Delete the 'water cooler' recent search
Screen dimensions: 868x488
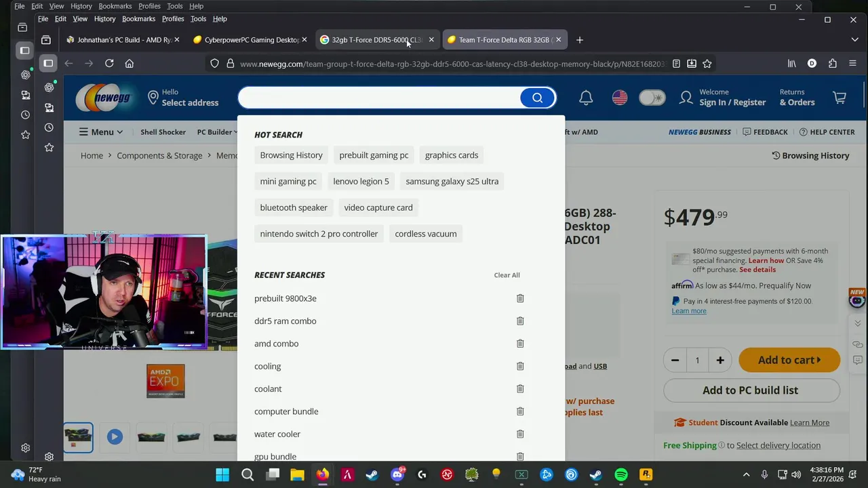520,434
